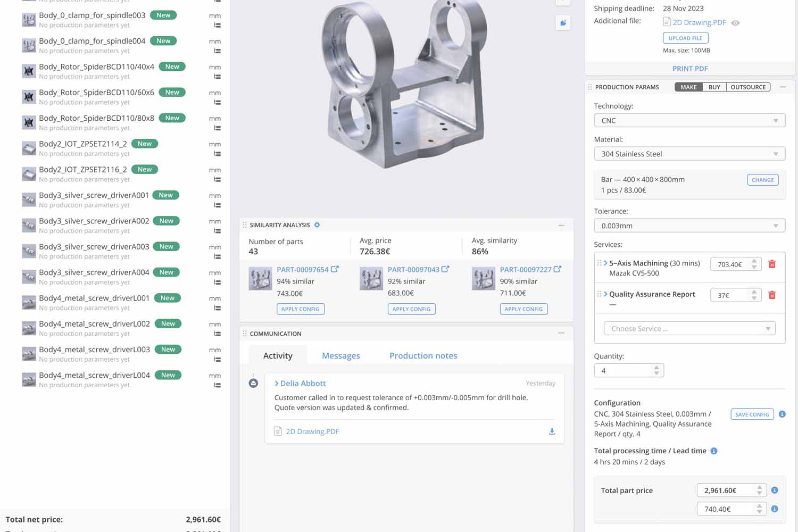
Task: Open list icon for Body_Rotor_SpiderBCD110/40x4
Action: tap(217, 77)
